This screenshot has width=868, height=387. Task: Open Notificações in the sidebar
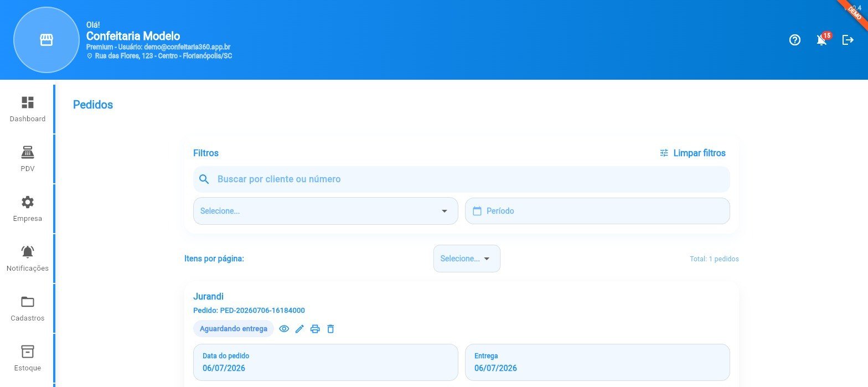(28, 259)
